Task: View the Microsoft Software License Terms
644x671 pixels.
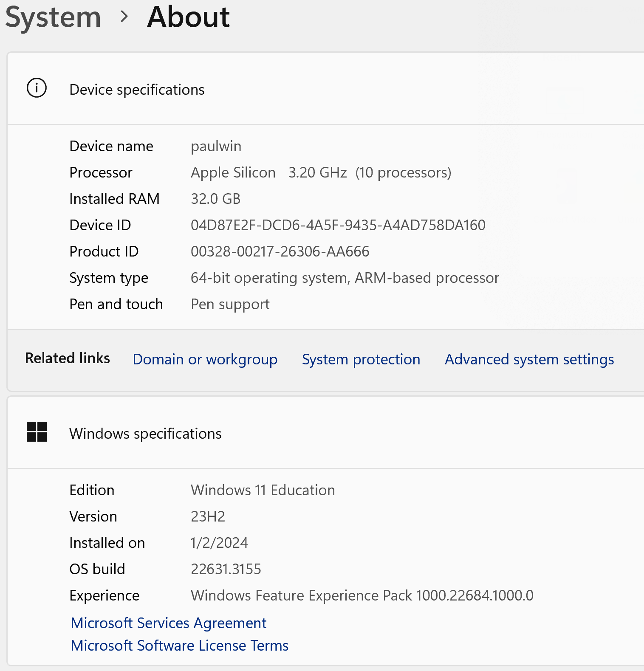Action: 180,646
